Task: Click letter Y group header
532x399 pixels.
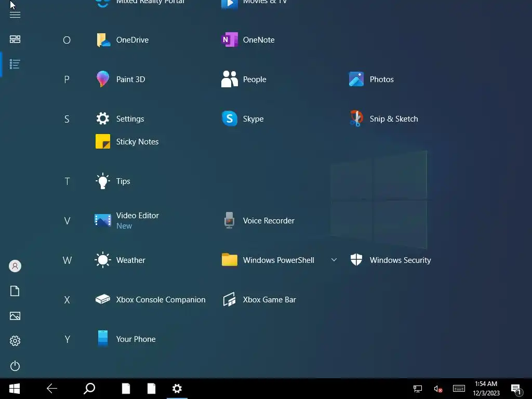Action: (67, 339)
